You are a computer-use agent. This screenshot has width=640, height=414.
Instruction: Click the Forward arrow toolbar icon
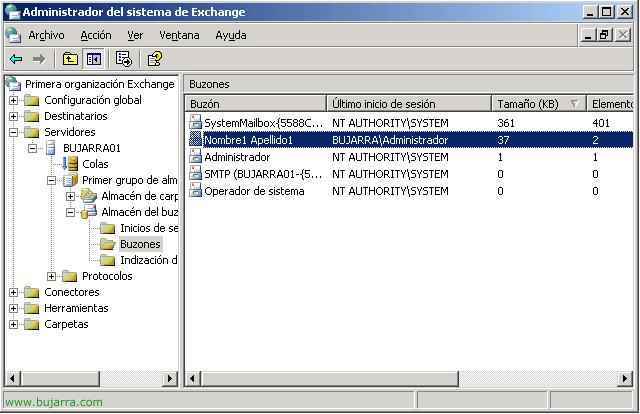pyautogui.click(x=39, y=59)
